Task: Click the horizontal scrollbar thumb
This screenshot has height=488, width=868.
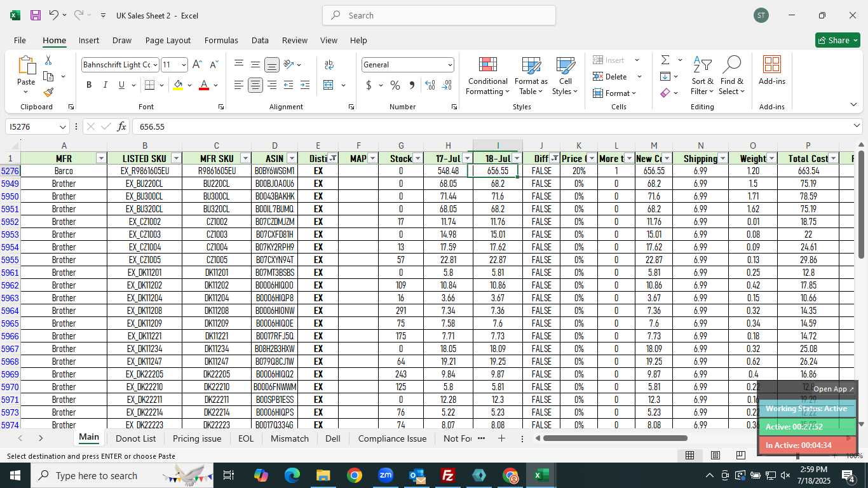Action: tap(615, 438)
